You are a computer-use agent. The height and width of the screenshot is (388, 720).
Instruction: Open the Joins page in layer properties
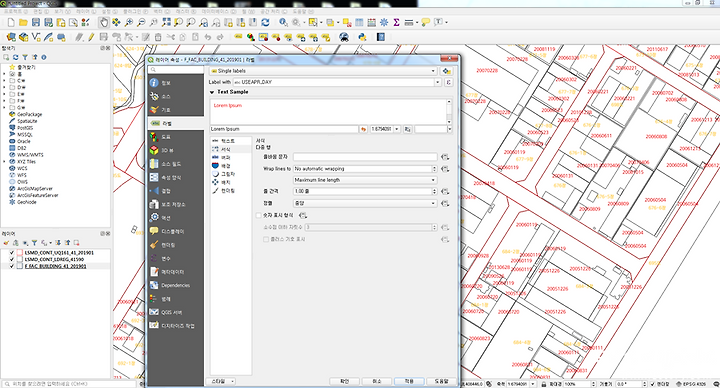tap(176, 191)
